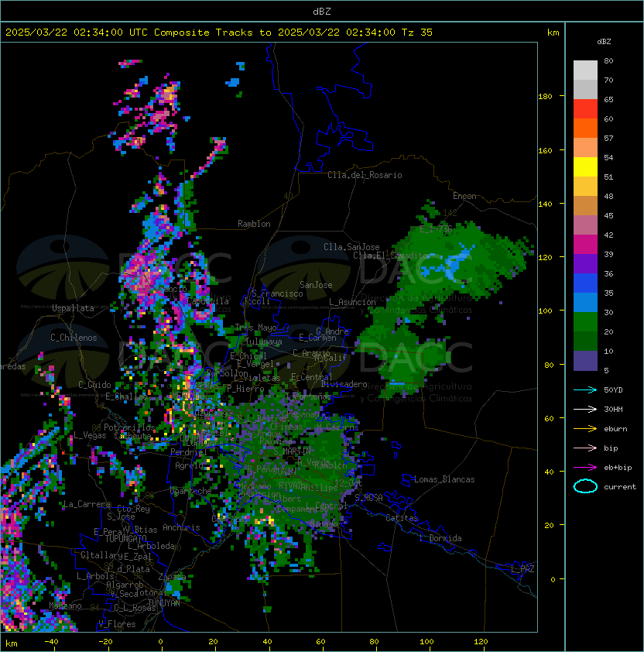Pick the light gray 70-80 dBZ swatch
The width and height of the screenshot is (644, 652).
pos(585,70)
